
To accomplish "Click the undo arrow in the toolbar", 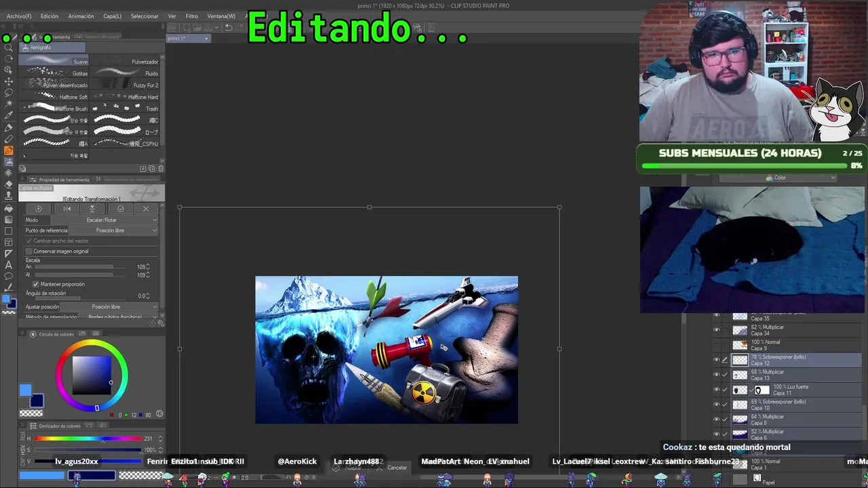I will (229, 28).
